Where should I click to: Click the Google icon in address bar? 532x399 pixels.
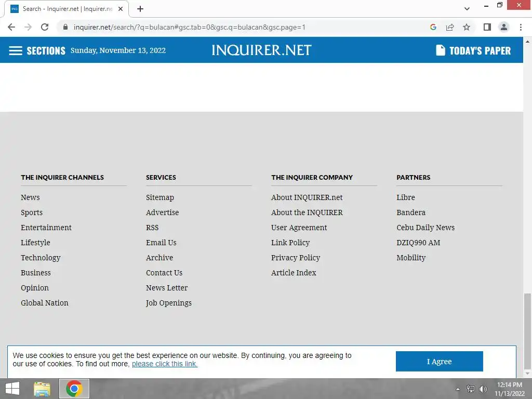tap(433, 27)
